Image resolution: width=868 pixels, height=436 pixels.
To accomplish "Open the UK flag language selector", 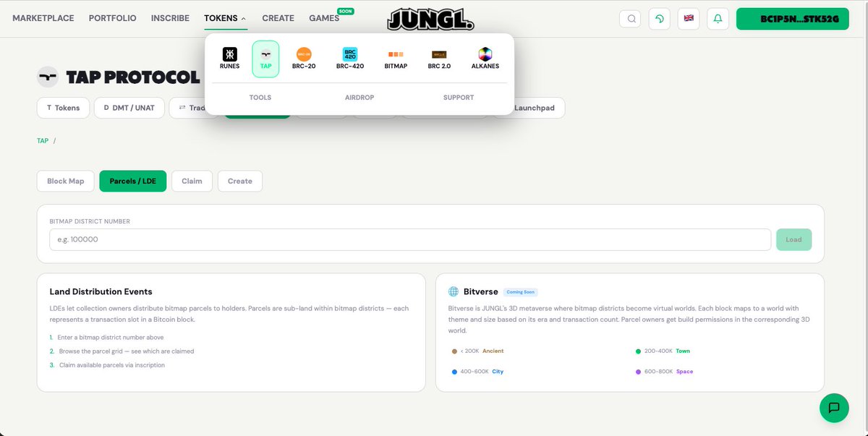I will (x=689, y=19).
